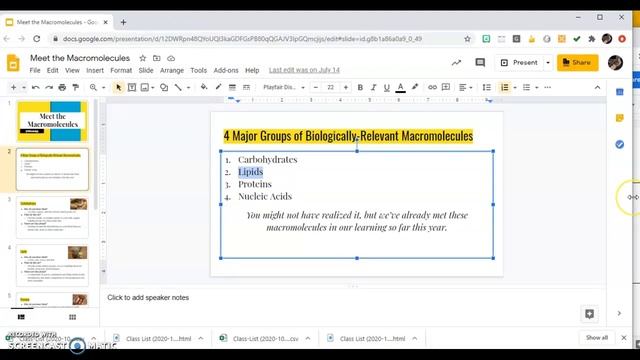The image size is (640, 360).
Task: Toggle the Numbered list button
Action: (504, 87)
